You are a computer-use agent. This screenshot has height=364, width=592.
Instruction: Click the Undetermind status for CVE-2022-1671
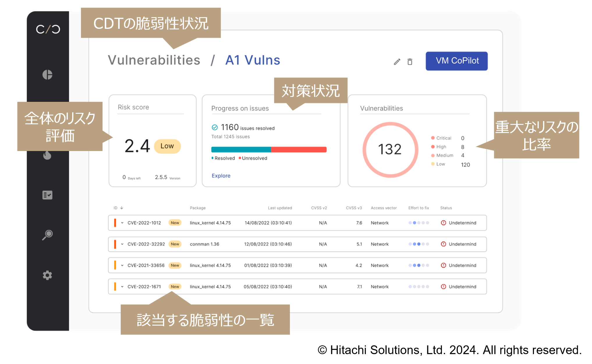coord(462,287)
